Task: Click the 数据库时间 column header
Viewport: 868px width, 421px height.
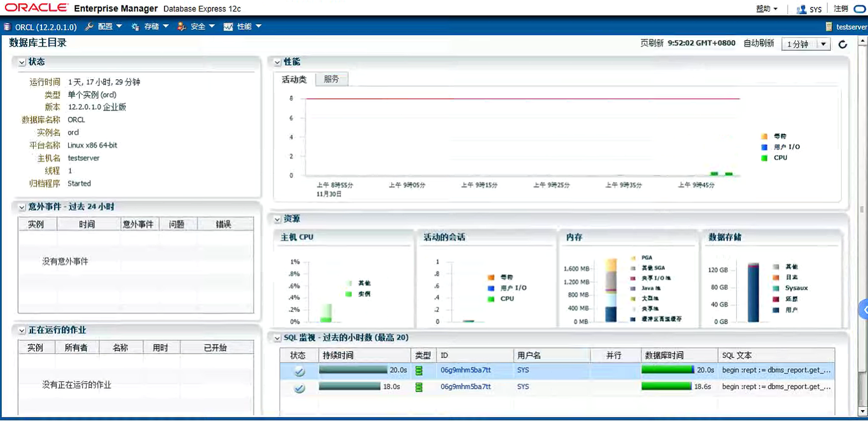Action: click(678, 355)
